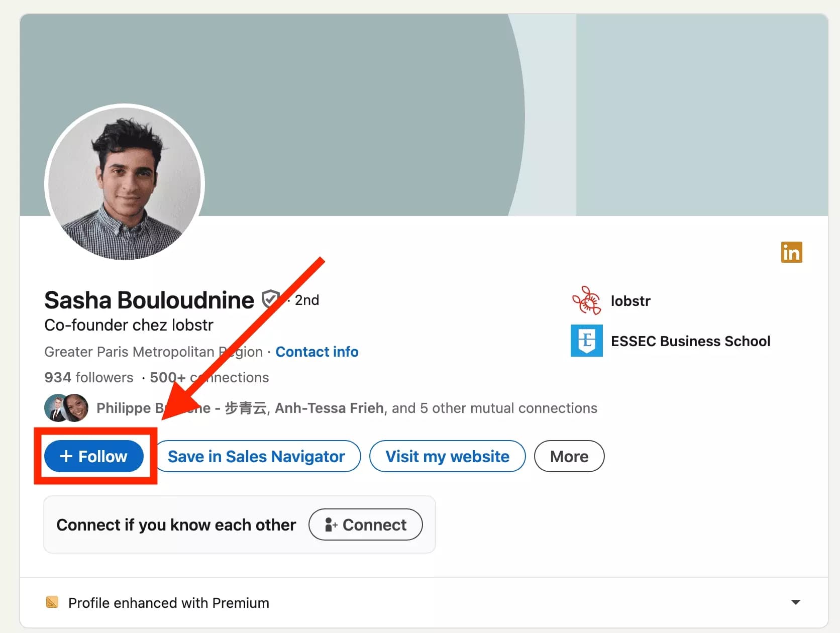Click the LinkedIn logo icon
The image size is (840, 633).
(791, 253)
